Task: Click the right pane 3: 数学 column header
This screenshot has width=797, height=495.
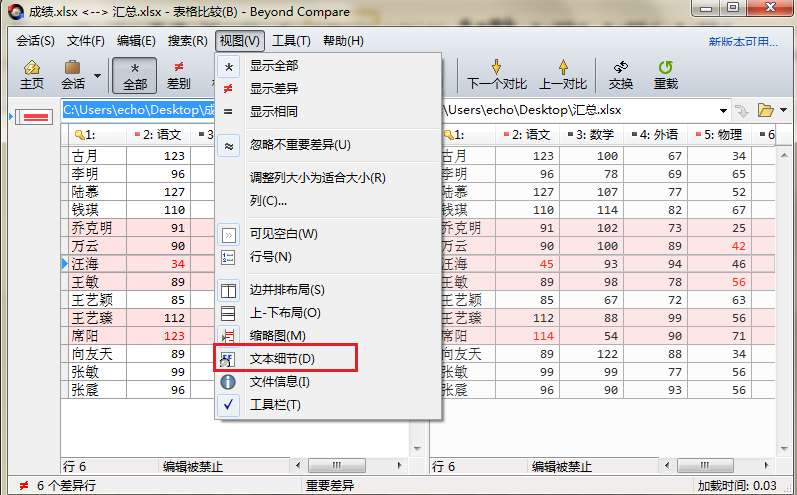Action: (591, 135)
